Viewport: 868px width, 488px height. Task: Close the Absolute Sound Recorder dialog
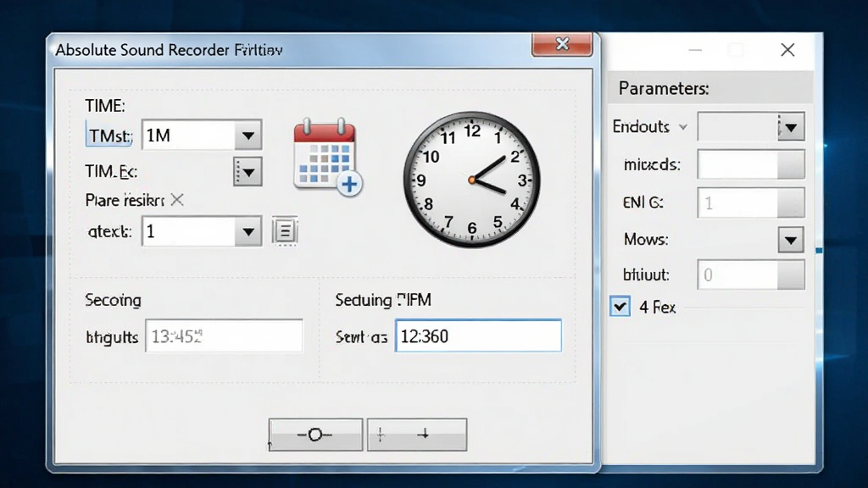click(562, 44)
